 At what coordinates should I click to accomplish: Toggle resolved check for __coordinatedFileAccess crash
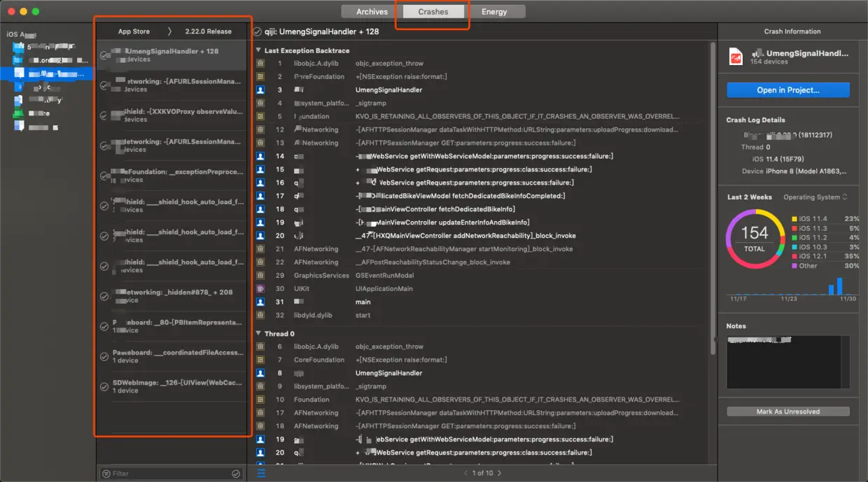coord(104,356)
